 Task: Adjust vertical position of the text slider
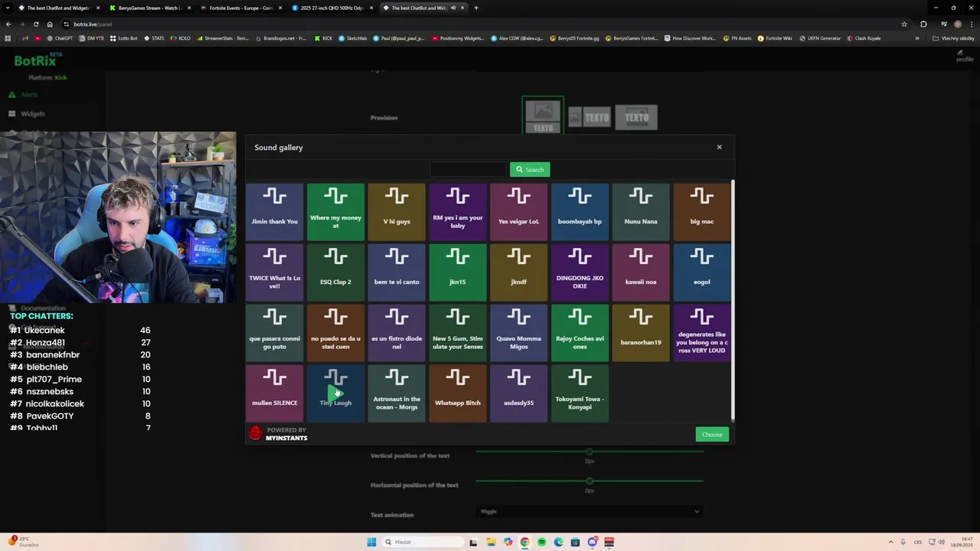click(x=589, y=452)
